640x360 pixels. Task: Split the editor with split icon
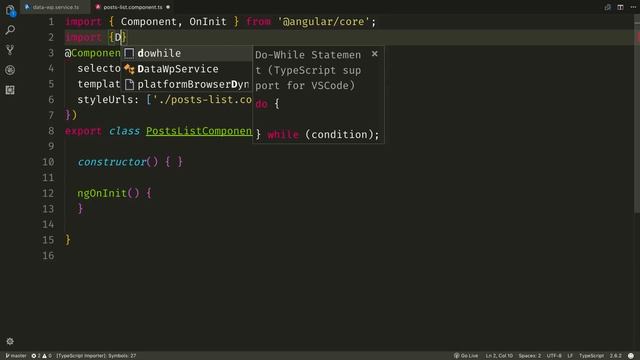(x=620, y=7)
